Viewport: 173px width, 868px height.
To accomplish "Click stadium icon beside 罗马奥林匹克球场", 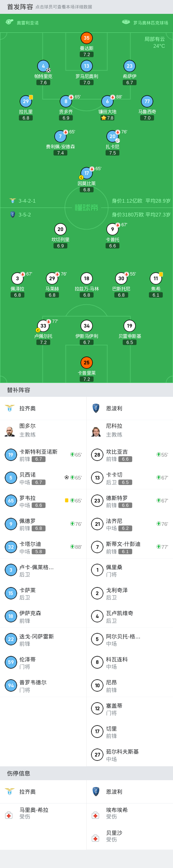I will coord(126,22).
